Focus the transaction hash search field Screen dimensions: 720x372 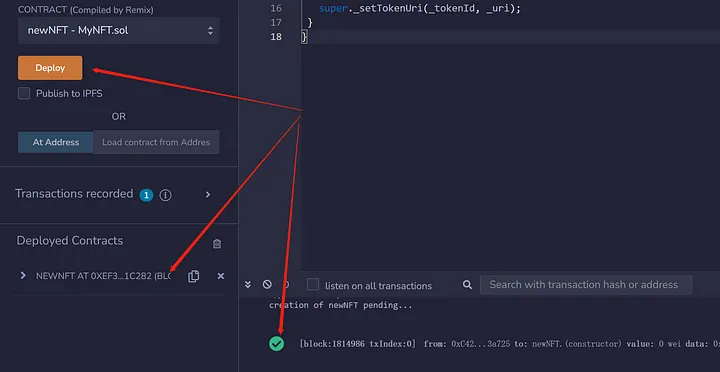point(586,285)
